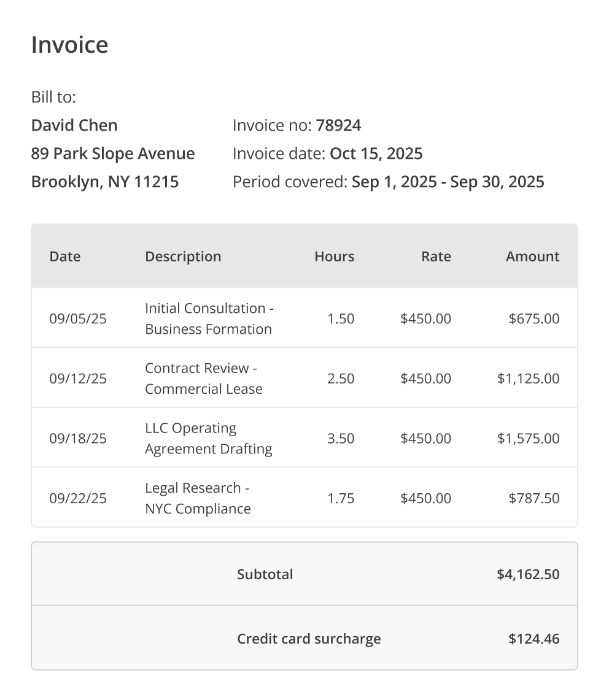
Task: Select the Initial Consultation line item
Action: tap(209, 318)
